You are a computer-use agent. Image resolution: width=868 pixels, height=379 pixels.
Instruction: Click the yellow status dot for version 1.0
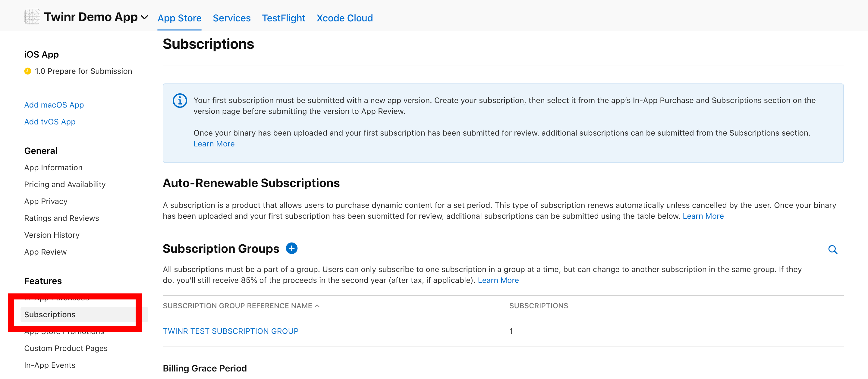point(28,71)
